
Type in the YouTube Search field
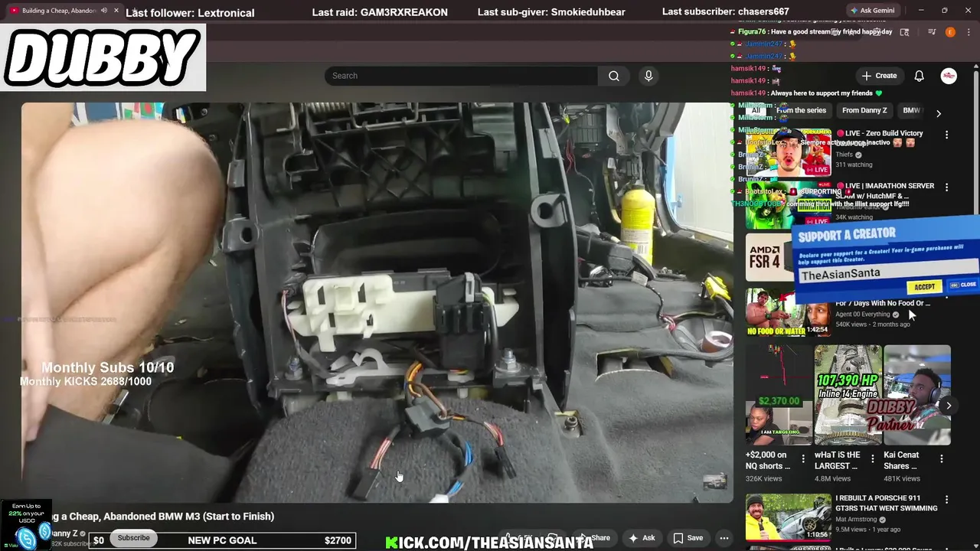click(461, 76)
